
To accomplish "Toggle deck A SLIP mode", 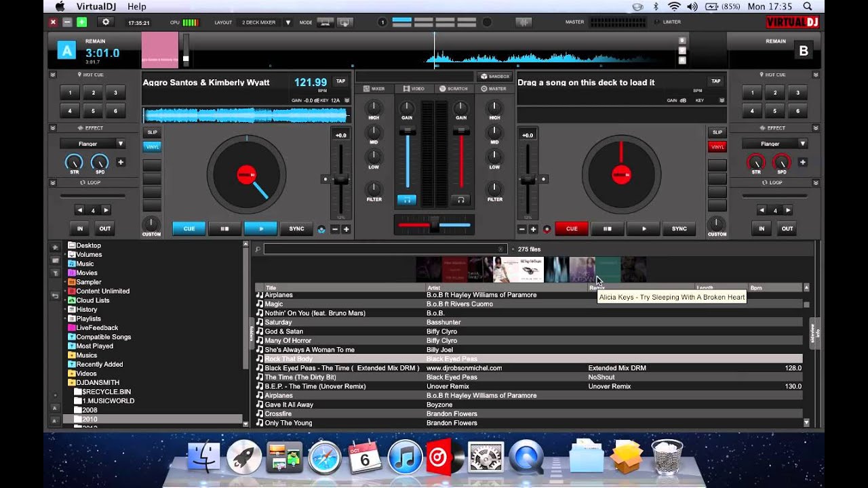I will [152, 132].
